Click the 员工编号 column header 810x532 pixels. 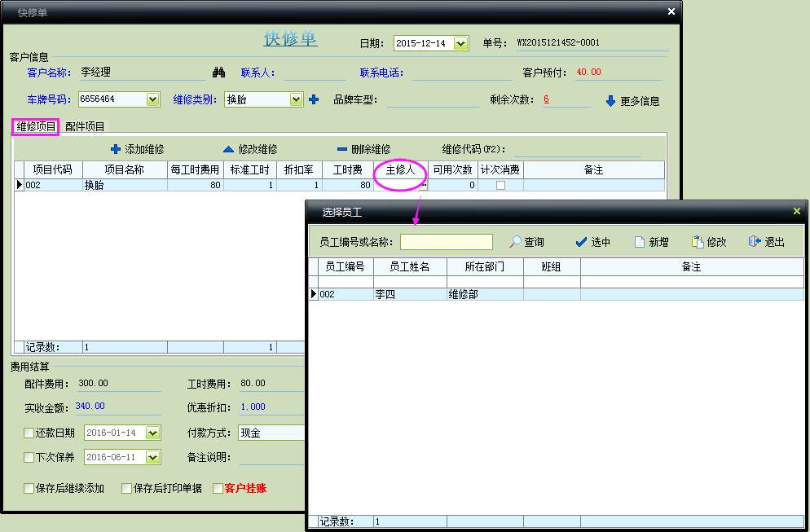coord(346,267)
